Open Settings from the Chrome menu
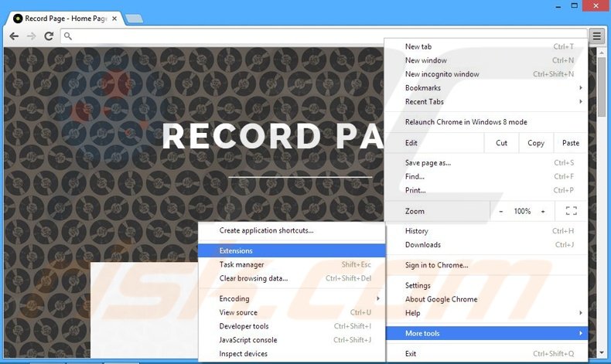The height and width of the screenshot is (364, 611). tap(486, 285)
